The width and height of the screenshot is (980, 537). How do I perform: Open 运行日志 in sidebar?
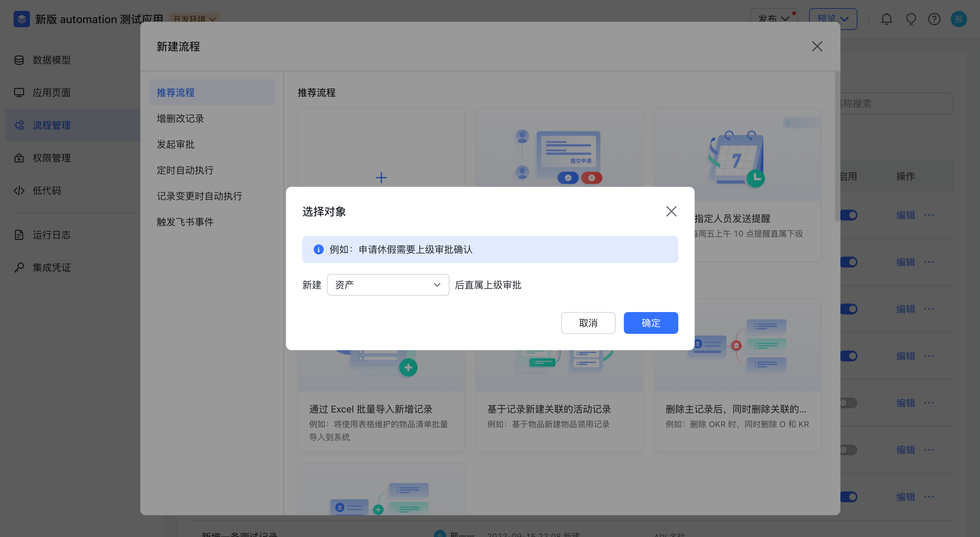tap(73, 235)
